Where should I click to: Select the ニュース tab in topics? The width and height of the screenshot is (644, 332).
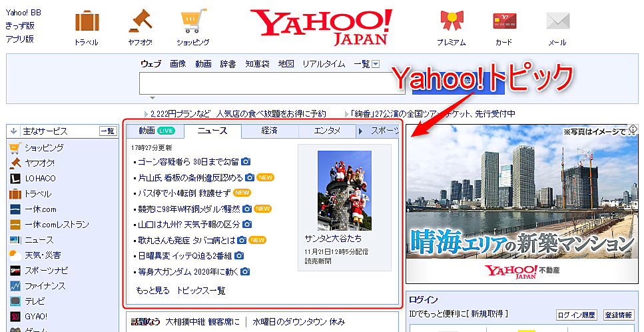(x=212, y=131)
